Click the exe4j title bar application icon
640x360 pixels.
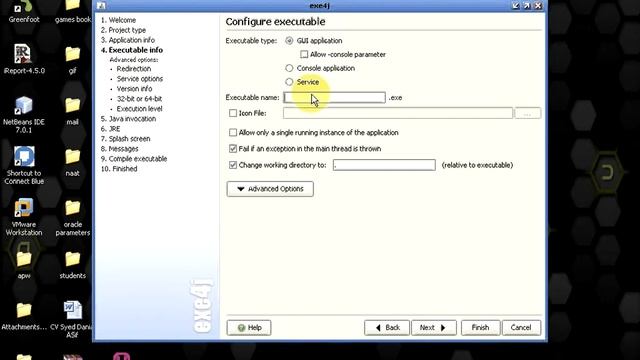101,5
